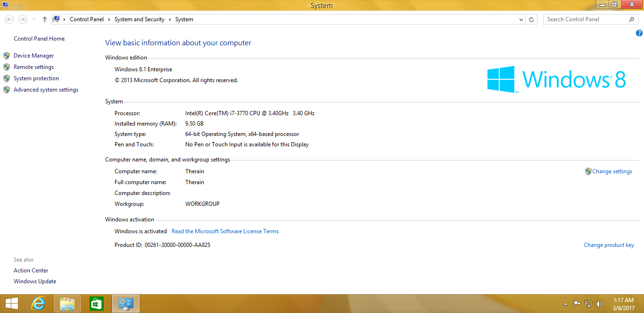Open the Windows Start button
This screenshot has height=313, width=644.
[11, 304]
